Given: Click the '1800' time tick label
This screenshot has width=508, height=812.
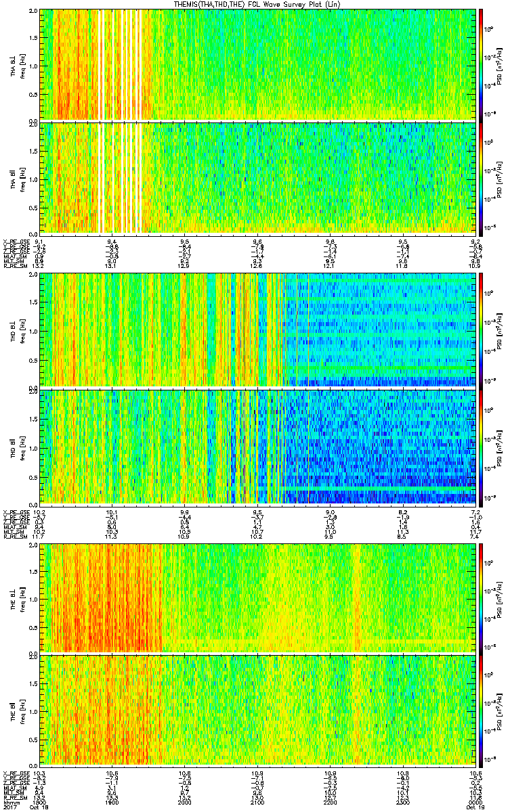Looking at the screenshot, I should (39, 803).
